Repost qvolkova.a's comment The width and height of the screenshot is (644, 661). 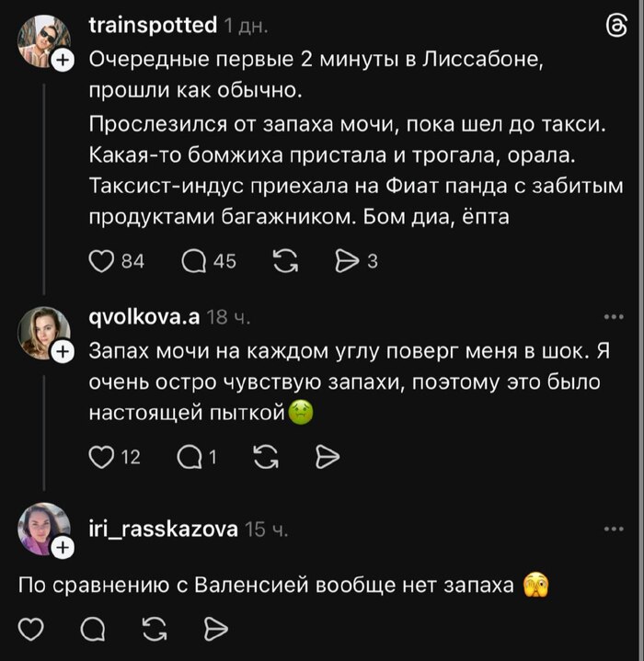point(264,456)
